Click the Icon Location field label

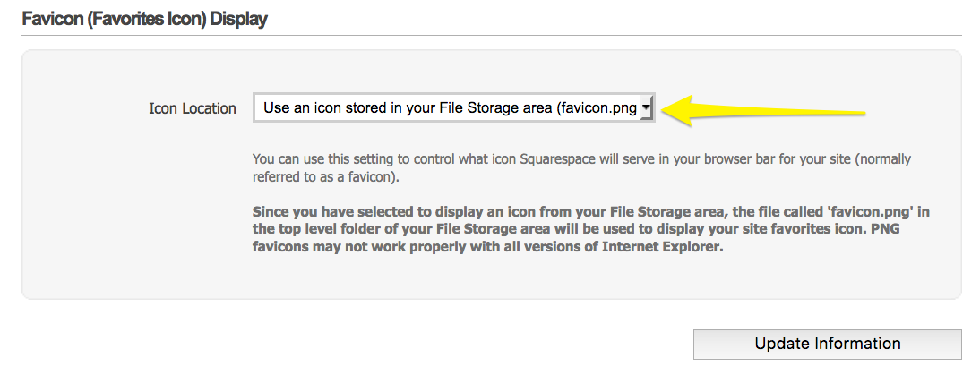[192, 108]
